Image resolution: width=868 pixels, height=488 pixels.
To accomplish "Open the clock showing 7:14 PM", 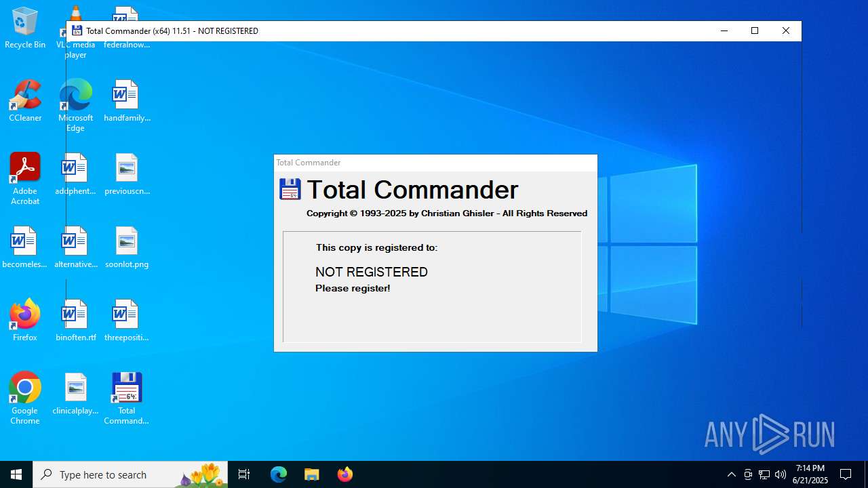I will [810, 474].
